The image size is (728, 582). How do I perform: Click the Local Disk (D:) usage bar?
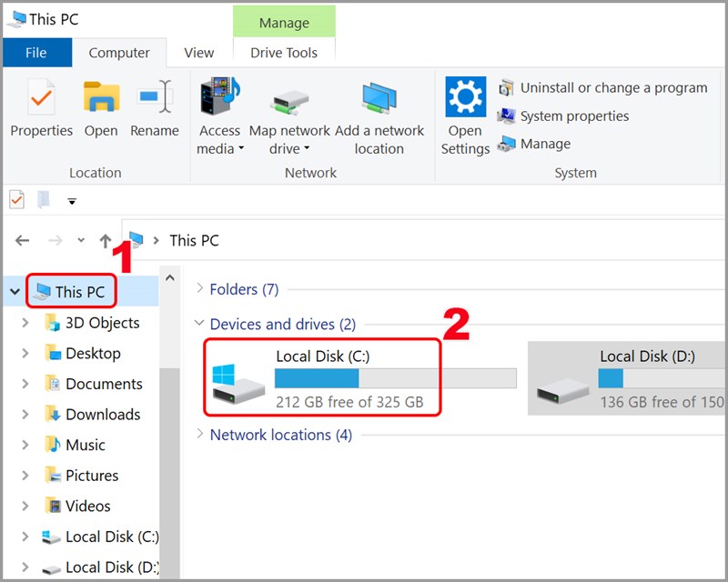point(662,378)
